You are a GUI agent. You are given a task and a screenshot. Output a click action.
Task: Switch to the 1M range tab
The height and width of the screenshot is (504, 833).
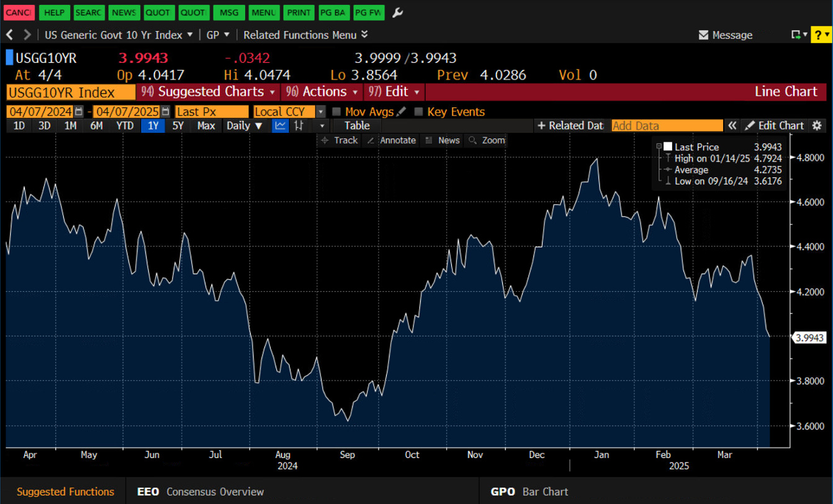(x=70, y=125)
